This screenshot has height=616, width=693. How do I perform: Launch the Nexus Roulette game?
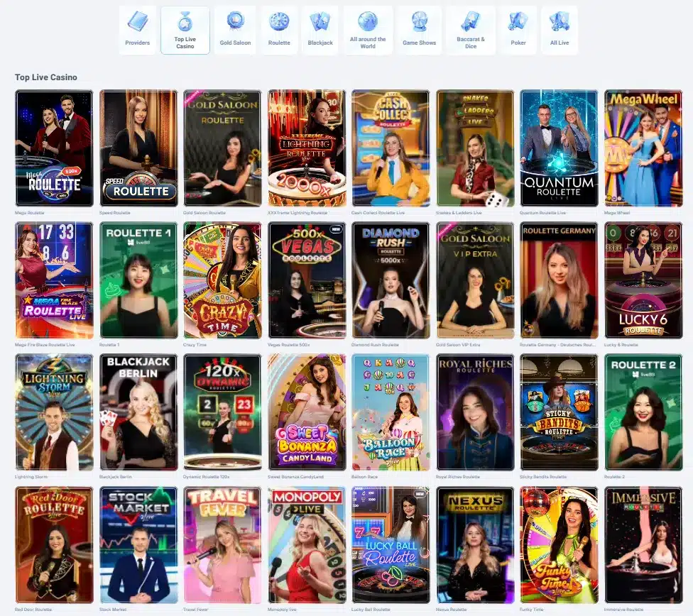click(475, 545)
